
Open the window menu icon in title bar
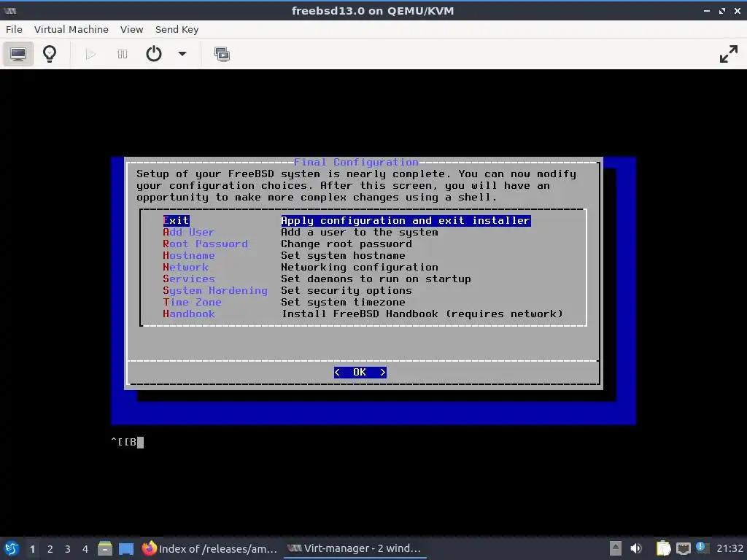[10, 10]
